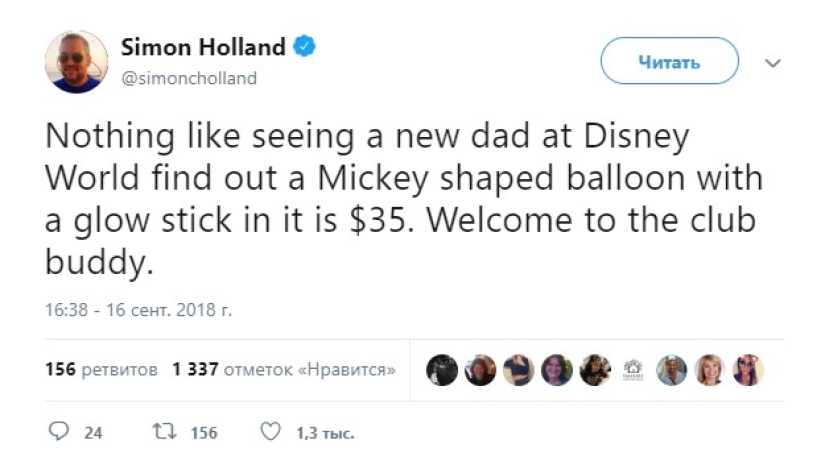Image resolution: width=825 pixels, height=469 pixels.
Task: Like the tweet with the heart icon
Action: (269, 433)
